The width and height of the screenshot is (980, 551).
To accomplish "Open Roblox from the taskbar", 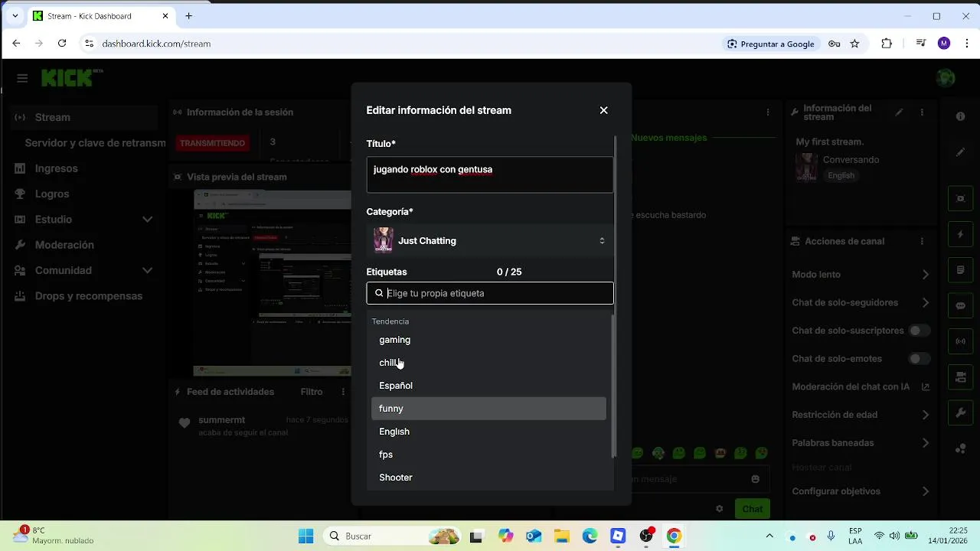I will pos(618,536).
